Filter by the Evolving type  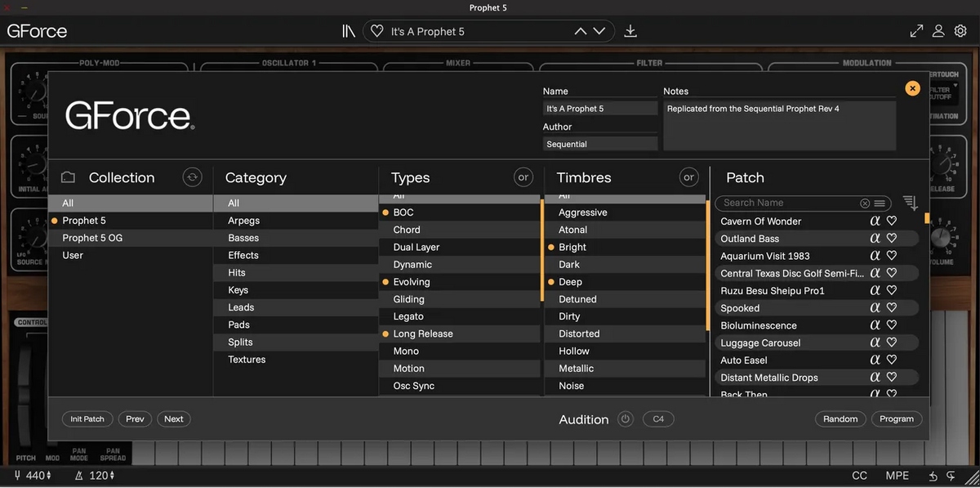pyautogui.click(x=459, y=282)
